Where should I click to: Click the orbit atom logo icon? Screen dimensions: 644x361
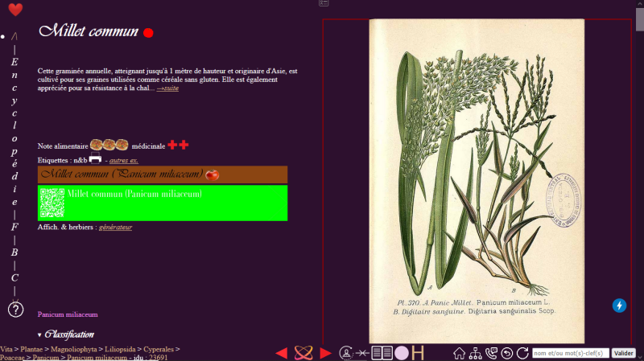(303, 353)
